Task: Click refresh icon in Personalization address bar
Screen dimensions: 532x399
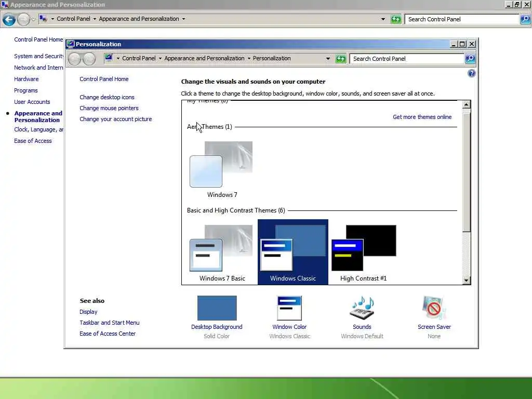Action: point(341,59)
